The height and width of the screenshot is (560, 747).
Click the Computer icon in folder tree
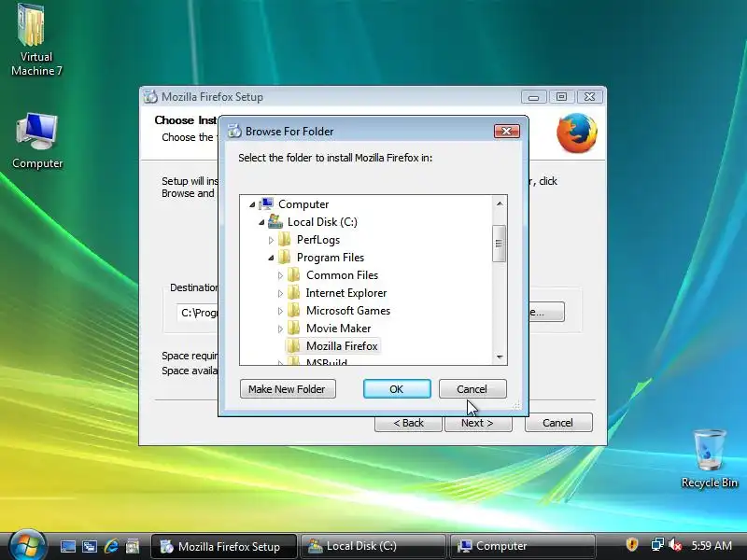click(x=266, y=204)
